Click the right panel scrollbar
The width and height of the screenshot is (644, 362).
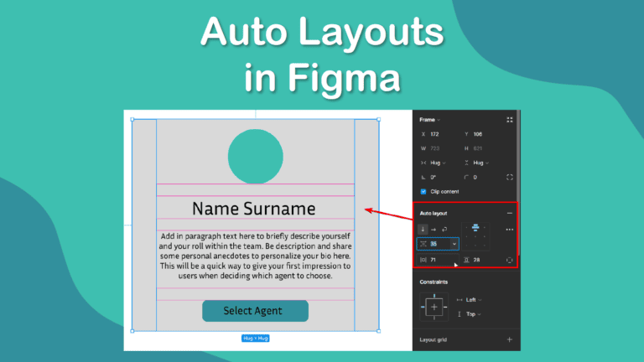tap(518, 183)
